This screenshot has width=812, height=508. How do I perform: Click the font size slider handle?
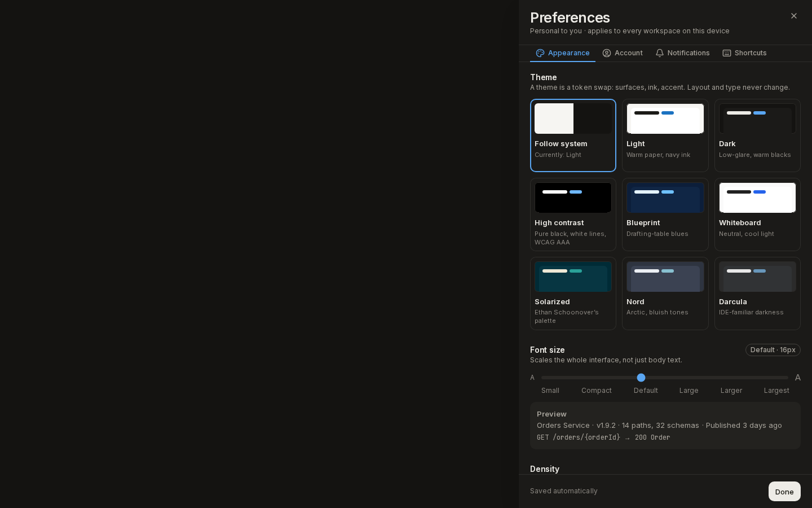pyautogui.click(x=641, y=378)
